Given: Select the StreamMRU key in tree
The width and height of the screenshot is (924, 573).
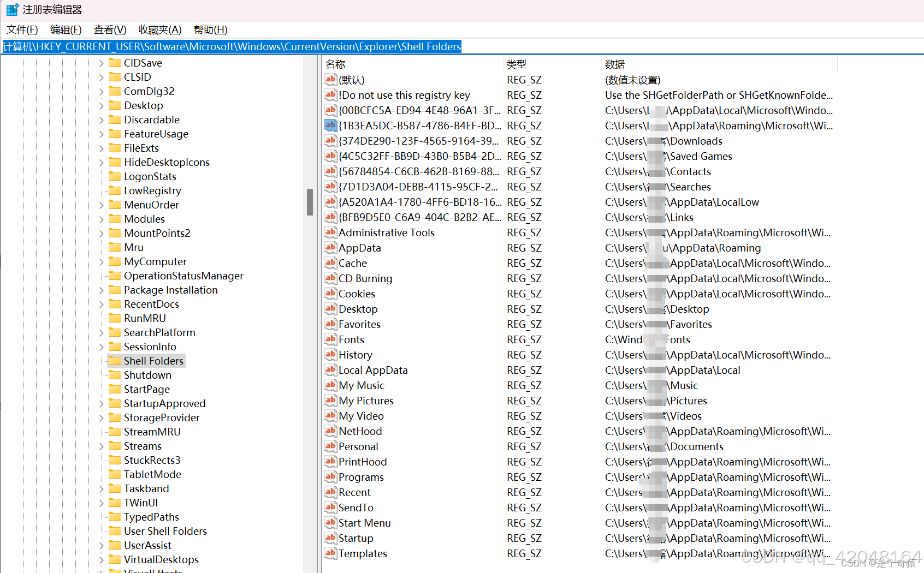Looking at the screenshot, I should 152,432.
